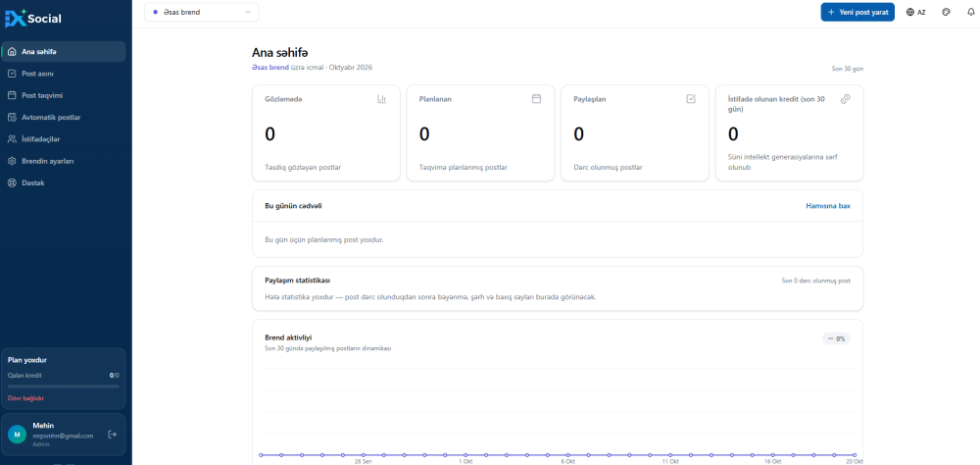This screenshot has width=980, height=465.
Task: Click the Dövr bağlıdır warning text
Action: click(x=25, y=398)
